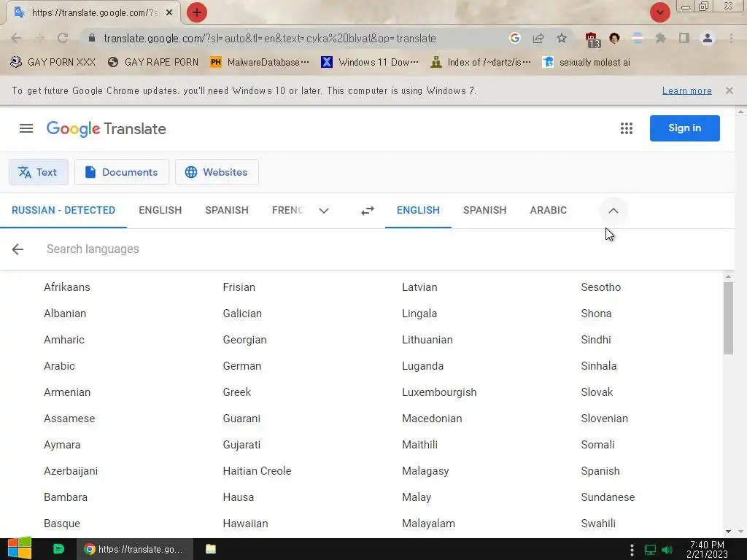
Task: Click the Google icon in the address bar
Action: coord(514,38)
